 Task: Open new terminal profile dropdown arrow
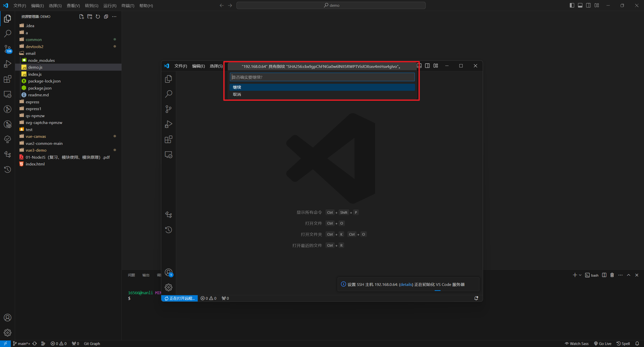pos(580,275)
